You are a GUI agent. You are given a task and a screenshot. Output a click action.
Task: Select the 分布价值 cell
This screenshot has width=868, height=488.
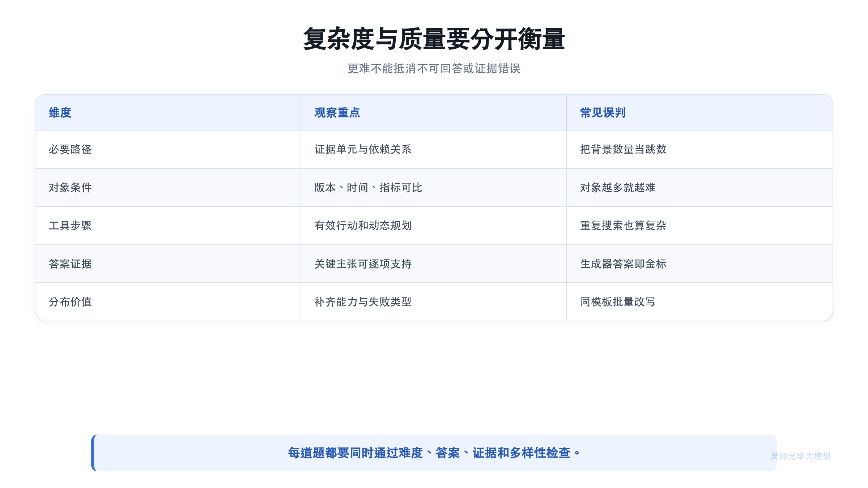pyautogui.click(x=168, y=302)
